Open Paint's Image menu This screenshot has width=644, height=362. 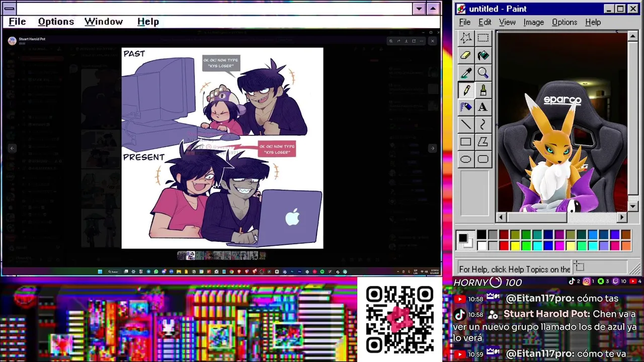tap(533, 22)
